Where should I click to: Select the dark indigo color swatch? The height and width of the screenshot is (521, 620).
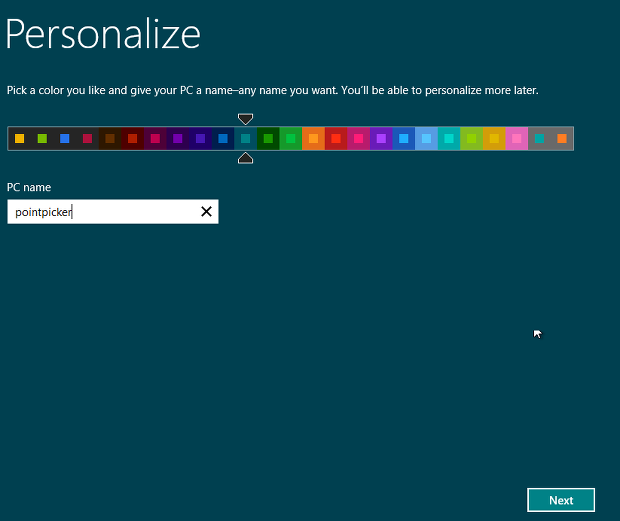(x=200, y=138)
